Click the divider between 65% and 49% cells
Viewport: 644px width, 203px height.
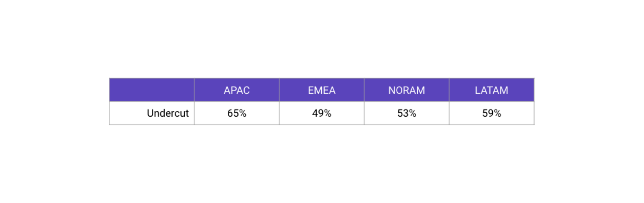[279, 113]
